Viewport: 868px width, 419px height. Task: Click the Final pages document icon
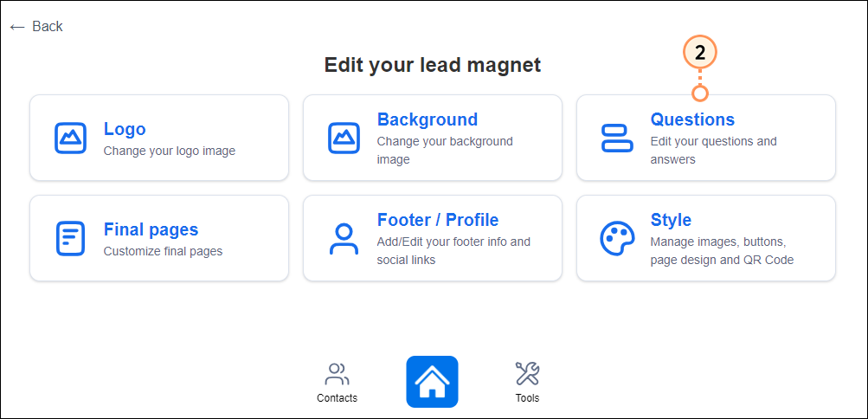(70, 239)
